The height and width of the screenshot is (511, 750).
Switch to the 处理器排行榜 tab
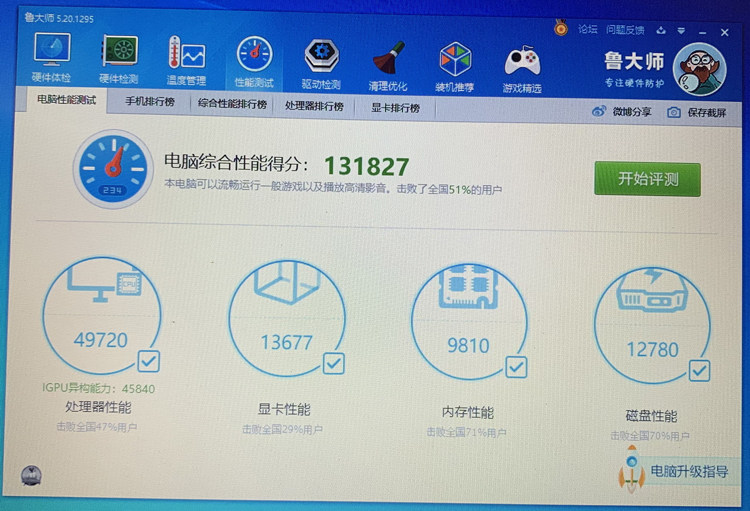[314, 106]
